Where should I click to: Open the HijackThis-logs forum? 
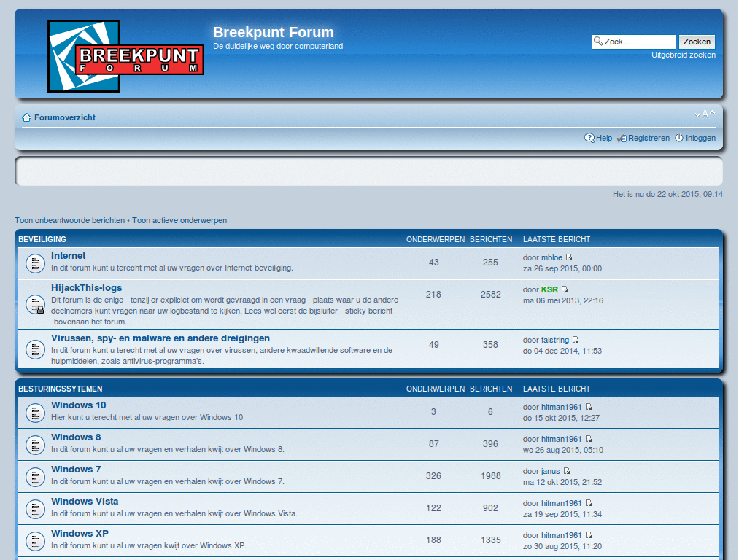coord(86,287)
